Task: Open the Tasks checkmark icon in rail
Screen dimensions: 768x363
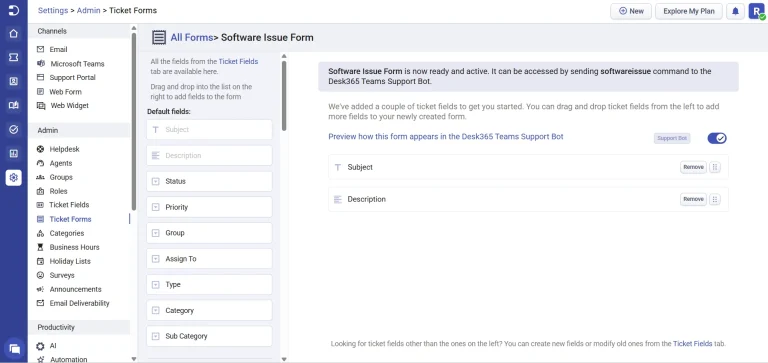Action: tap(14, 129)
